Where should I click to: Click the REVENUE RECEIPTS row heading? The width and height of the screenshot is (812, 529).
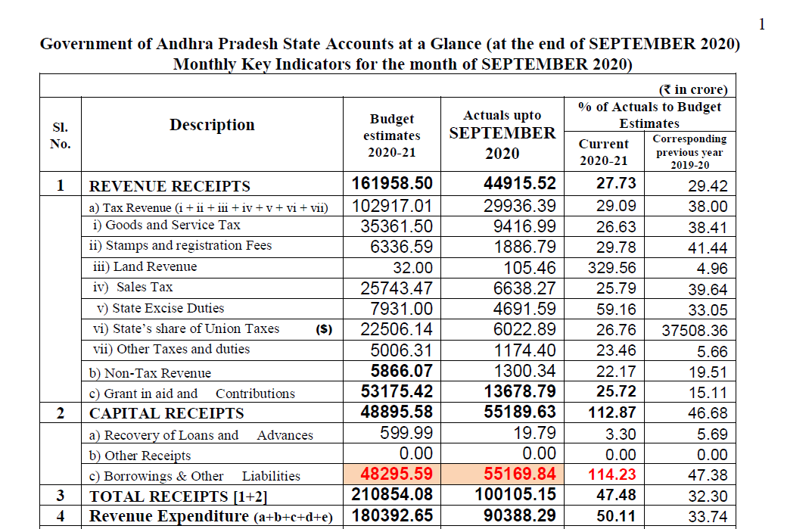(170, 185)
